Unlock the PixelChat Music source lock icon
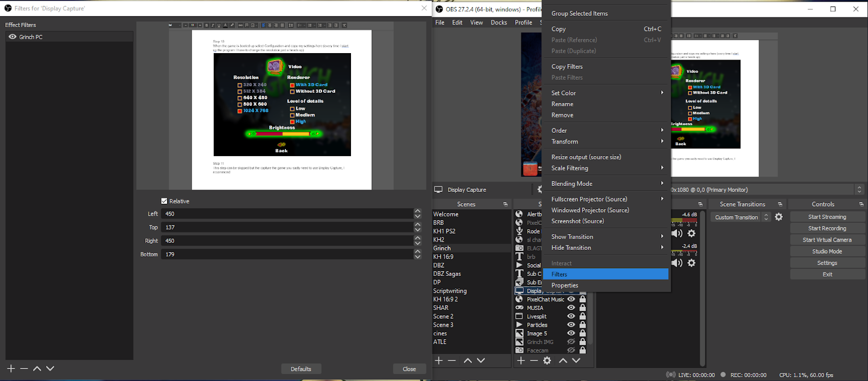Screen dimensions: 868x381 (583, 299)
